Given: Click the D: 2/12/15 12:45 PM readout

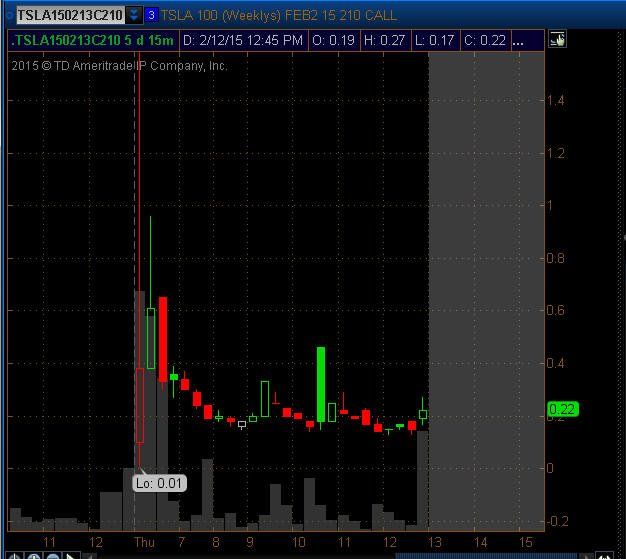Looking at the screenshot, I should pyautogui.click(x=243, y=40).
